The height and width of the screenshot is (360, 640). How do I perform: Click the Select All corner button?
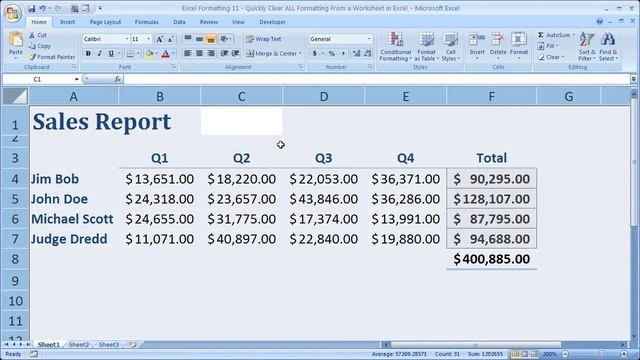pyautogui.click(x=15, y=96)
